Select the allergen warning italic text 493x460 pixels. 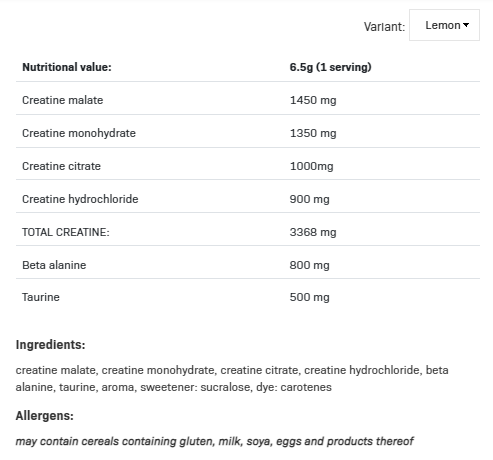coord(215,441)
